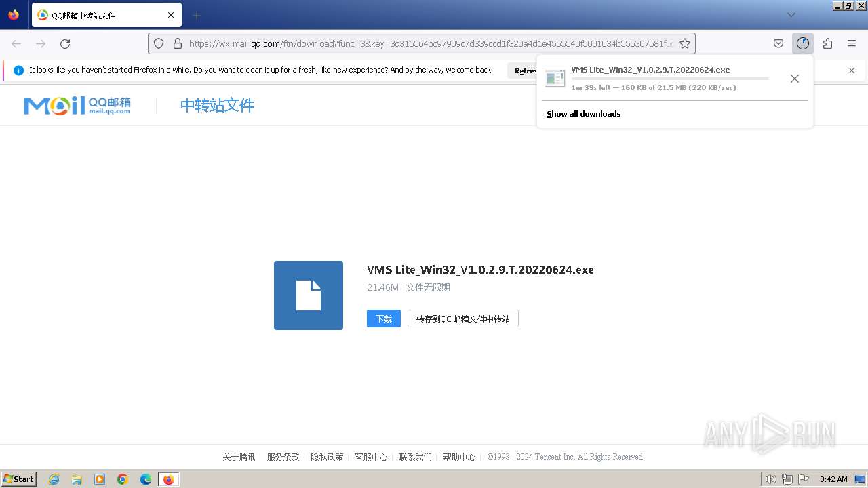Open File Explorer from the taskbar
The width and height of the screenshot is (868, 488).
click(x=77, y=479)
